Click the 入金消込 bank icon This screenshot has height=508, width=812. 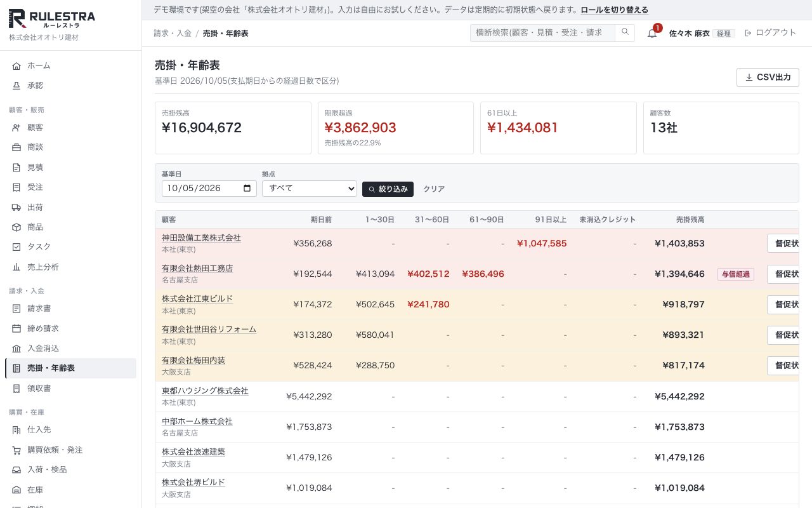click(x=16, y=348)
